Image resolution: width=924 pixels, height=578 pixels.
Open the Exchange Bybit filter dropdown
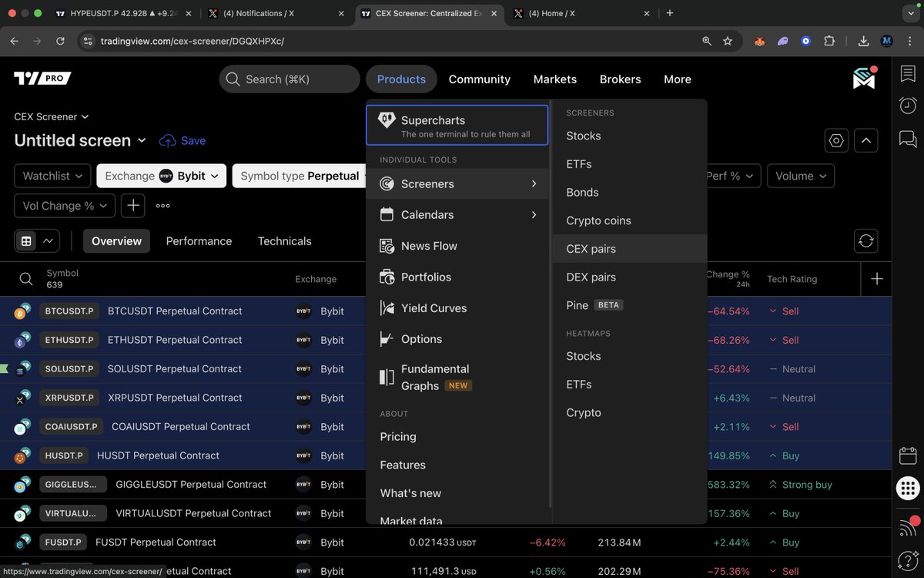click(161, 176)
